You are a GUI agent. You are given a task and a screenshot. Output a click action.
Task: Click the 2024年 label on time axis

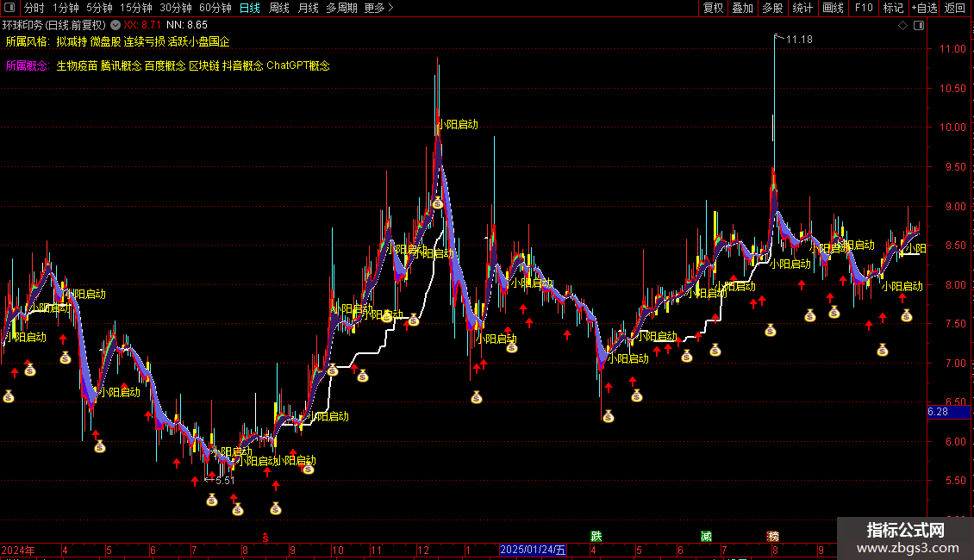18,550
